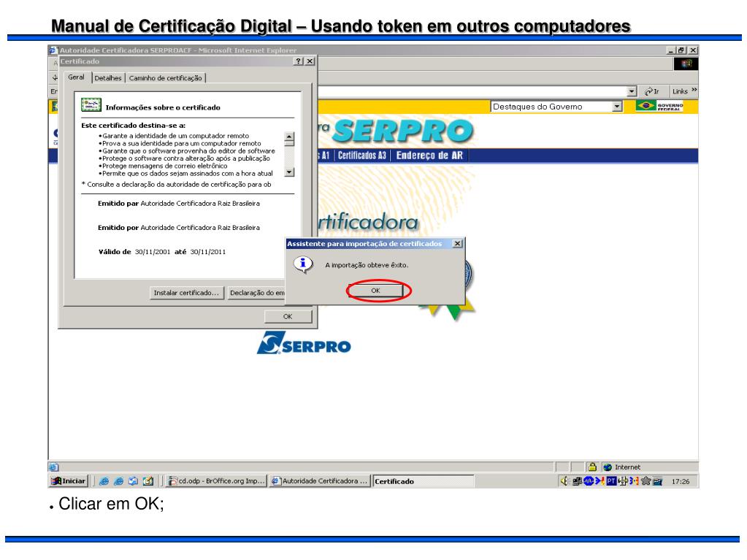
Task: Click the help question mark in Certificado title bar
Action: pyautogui.click(x=298, y=61)
